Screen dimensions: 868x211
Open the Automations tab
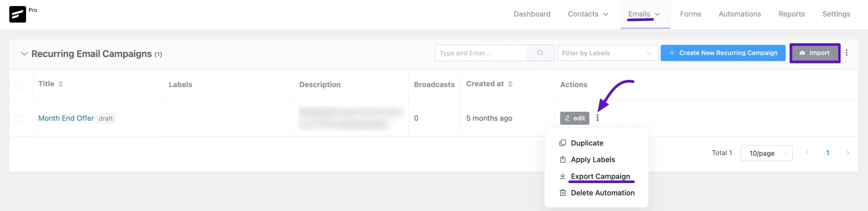739,14
